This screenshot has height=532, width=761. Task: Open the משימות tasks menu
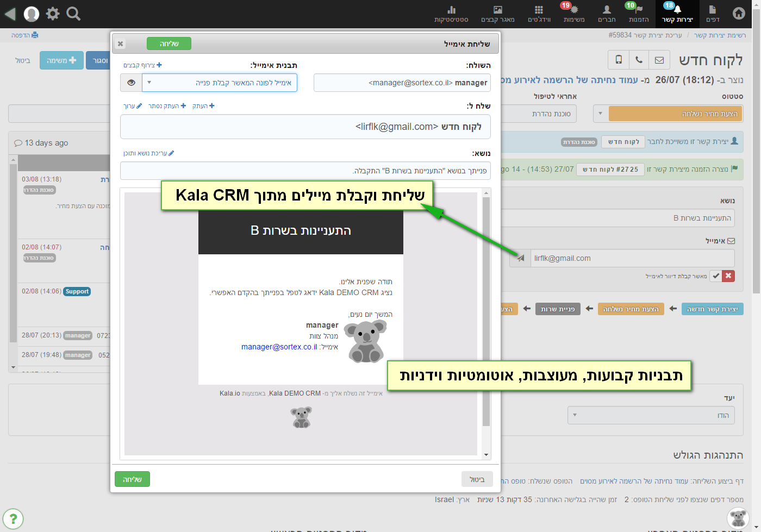(573, 14)
